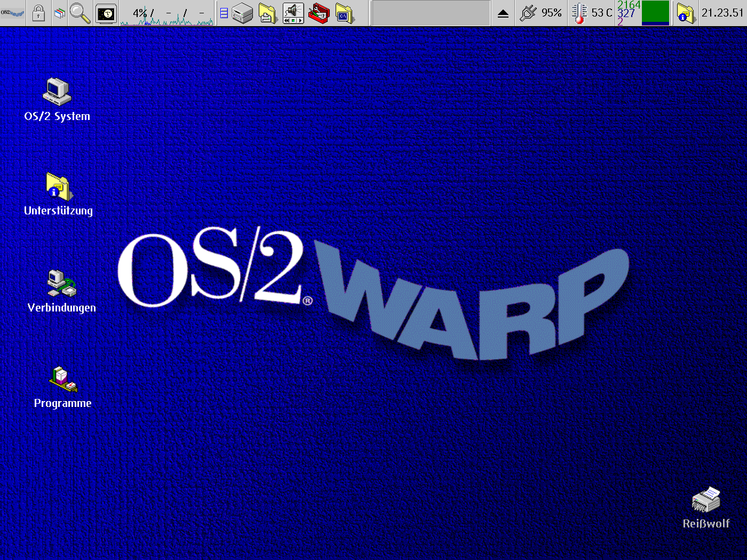The image size is (747, 560).
Task: Open the information folder tray icon
Action: (685, 13)
